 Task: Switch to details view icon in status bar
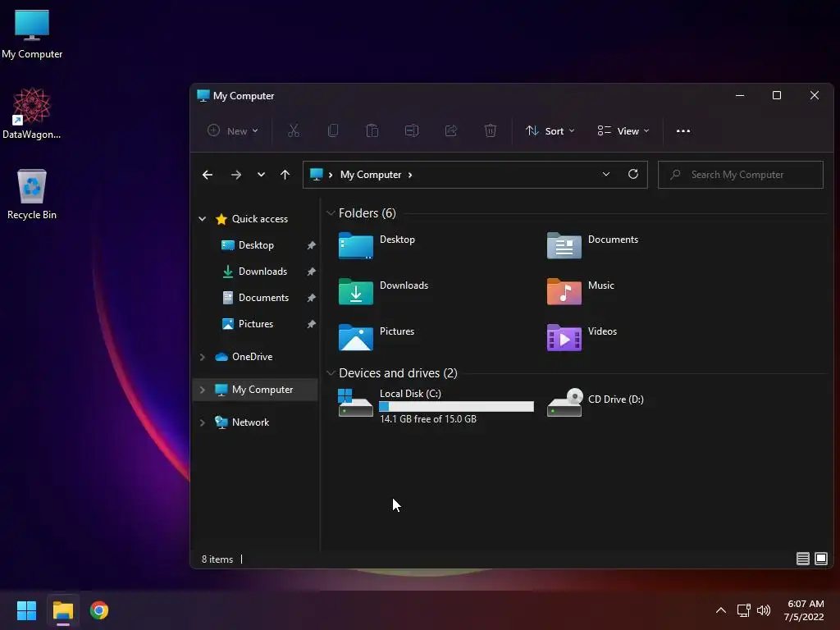coord(802,559)
